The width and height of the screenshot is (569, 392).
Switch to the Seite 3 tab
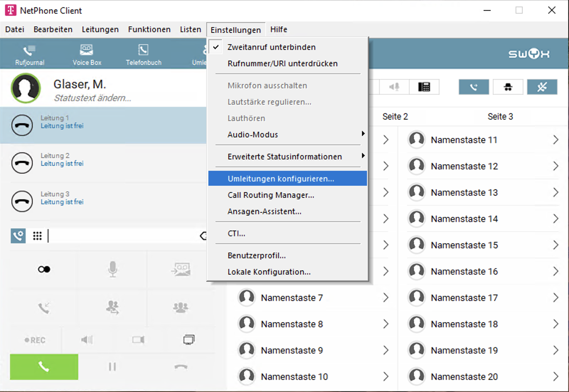pos(500,117)
